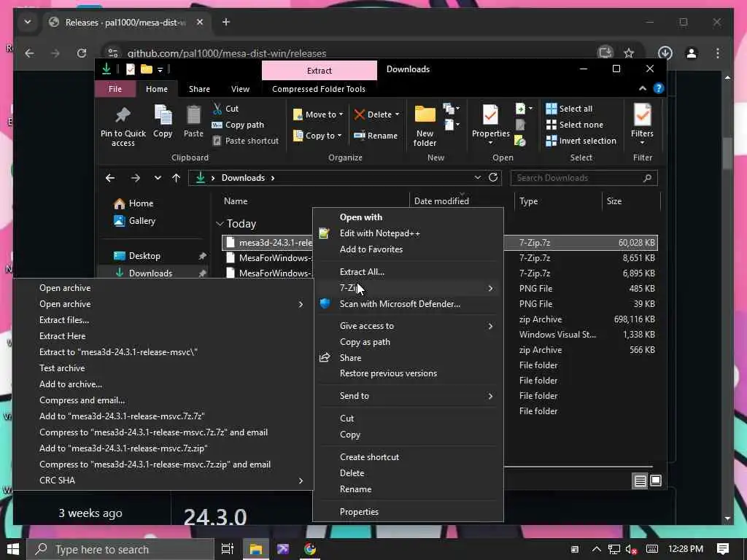Click taskbar search box
747x560 pixels.
[120, 550]
